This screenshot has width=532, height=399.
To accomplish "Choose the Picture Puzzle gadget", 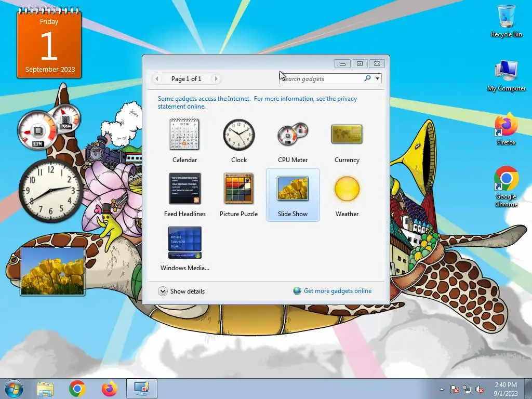I will (x=238, y=188).
